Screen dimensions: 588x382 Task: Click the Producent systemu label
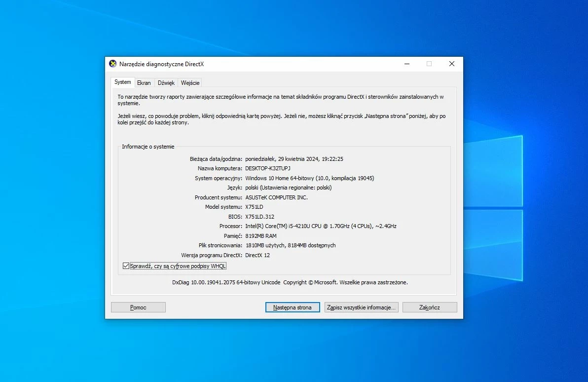pos(219,197)
